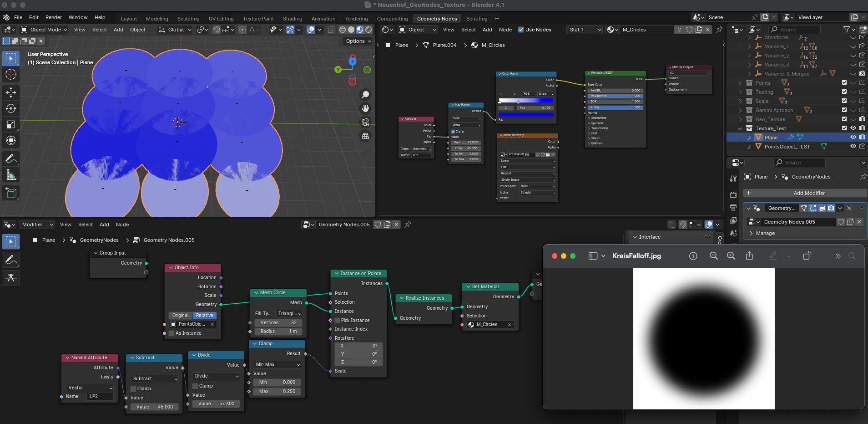Open the Min Max dropdown in Clamp node

click(x=278, y=364)
